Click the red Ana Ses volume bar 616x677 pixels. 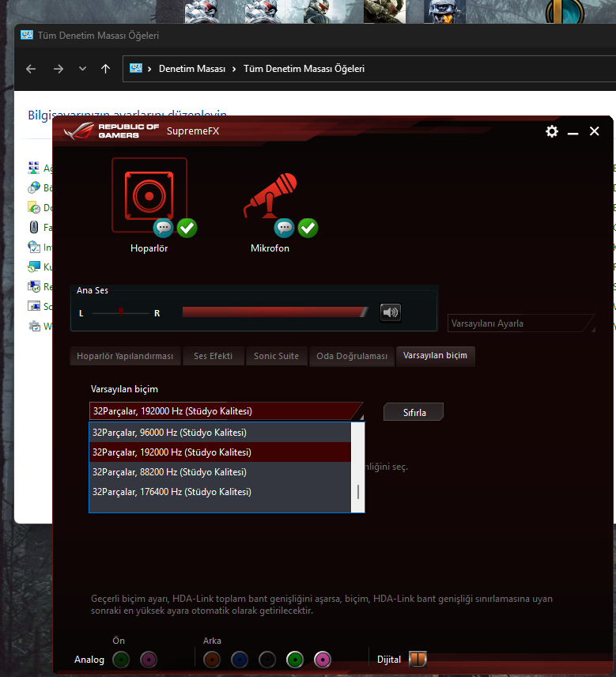[275, 312]
